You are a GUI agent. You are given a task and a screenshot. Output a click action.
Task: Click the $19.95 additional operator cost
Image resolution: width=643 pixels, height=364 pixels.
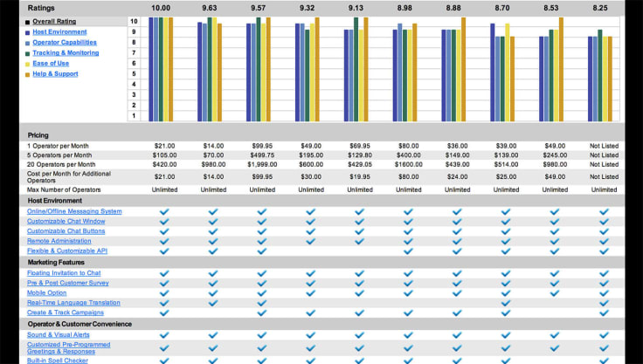360,176
